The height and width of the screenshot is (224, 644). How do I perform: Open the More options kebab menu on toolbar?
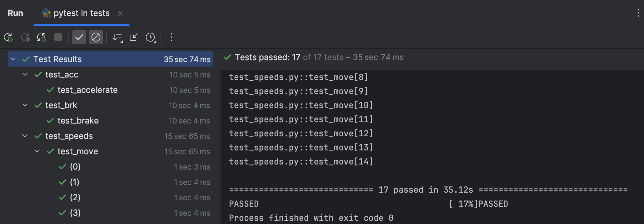[171, 37]
